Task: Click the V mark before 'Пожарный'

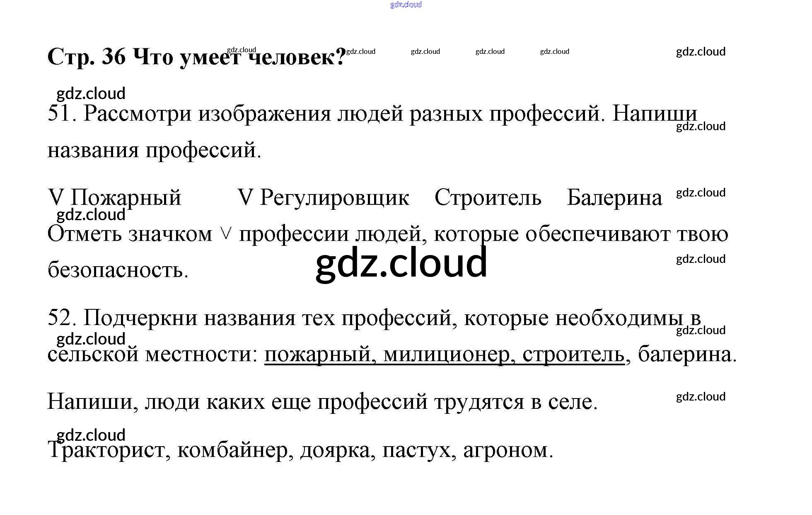Action: (56, 197)
